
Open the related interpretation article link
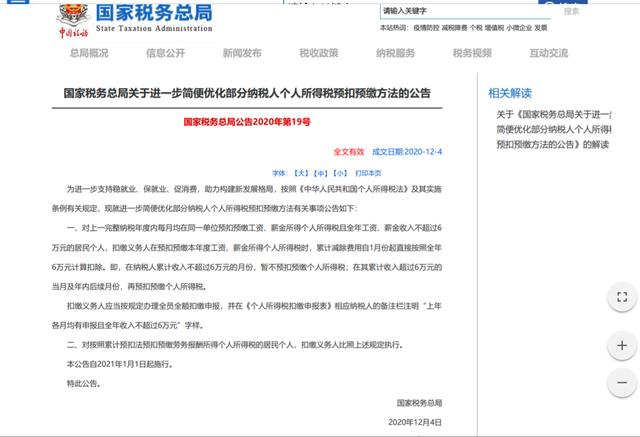pyautogui.click(x=563, y=129)
